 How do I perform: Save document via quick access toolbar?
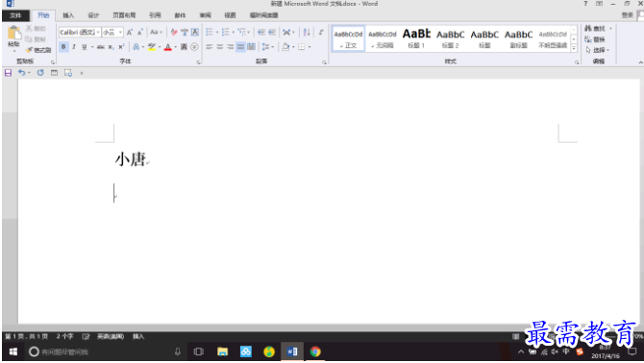8,73
